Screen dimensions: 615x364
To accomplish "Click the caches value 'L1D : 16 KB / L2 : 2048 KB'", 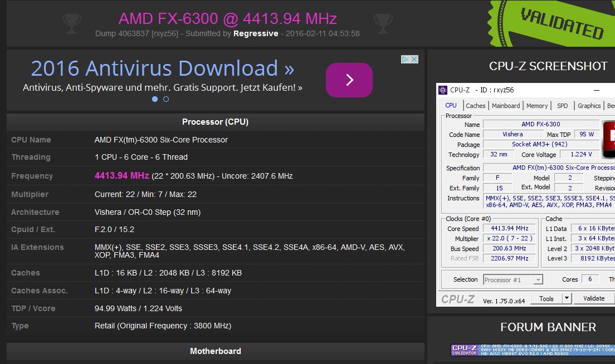I will [168, 273].
